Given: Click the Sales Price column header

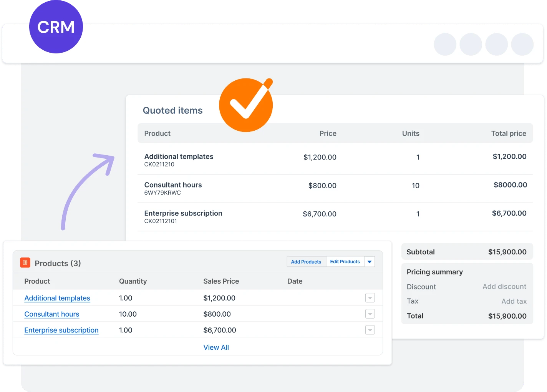Looking at the screenshot, I should click(221, 281).
